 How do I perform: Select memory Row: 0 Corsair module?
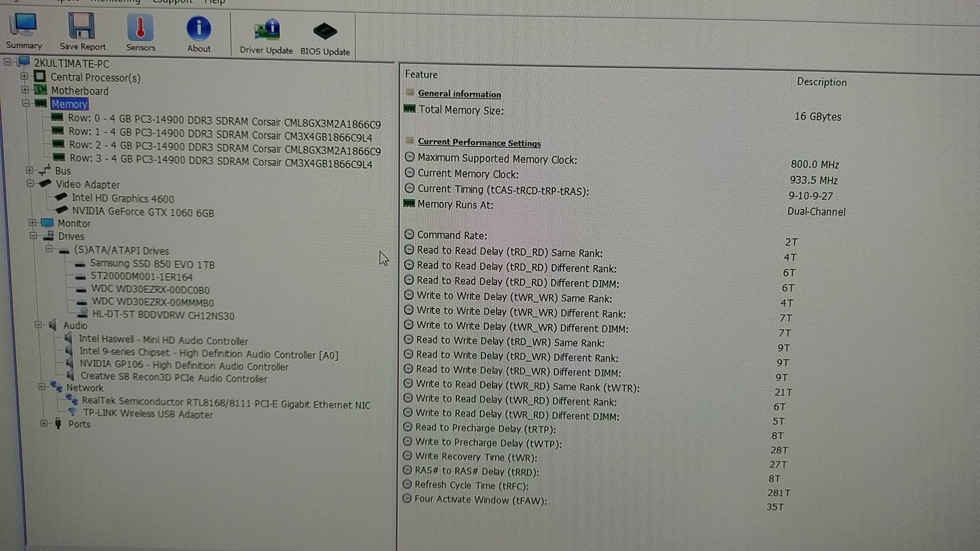[224, 121]
